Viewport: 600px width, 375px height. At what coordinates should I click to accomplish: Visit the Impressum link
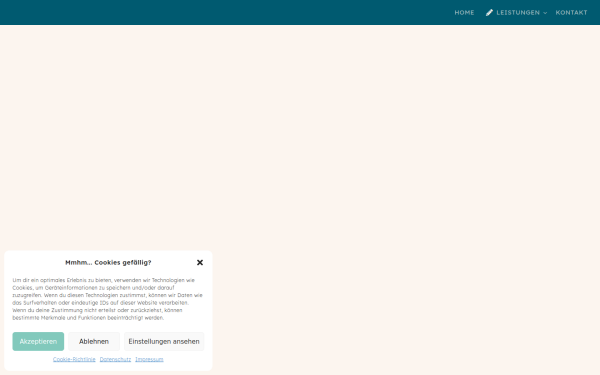(x=149, y=359)
